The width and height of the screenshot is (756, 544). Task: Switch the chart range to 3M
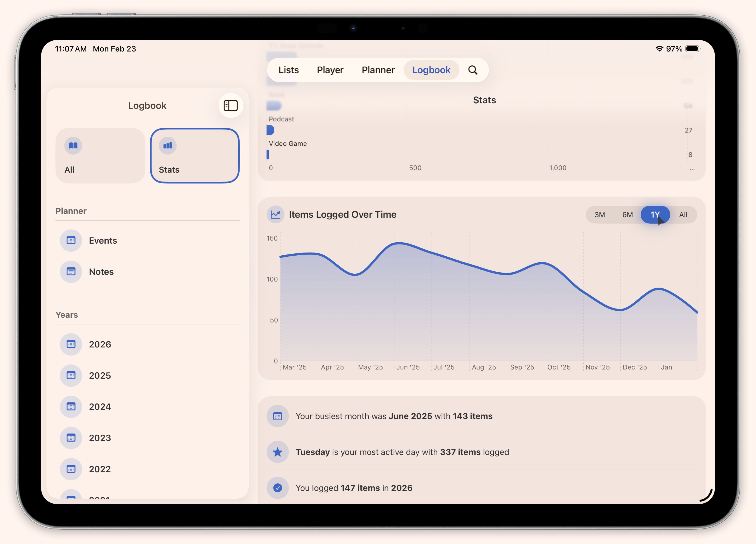599,215
